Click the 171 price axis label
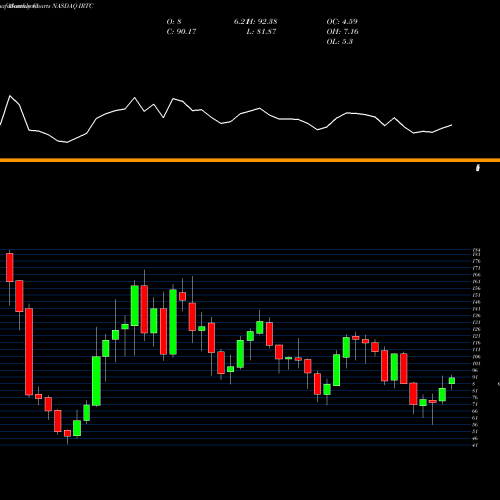Image resolution: width=500 pixels, height=500 pixels. [x=476, y=268]
